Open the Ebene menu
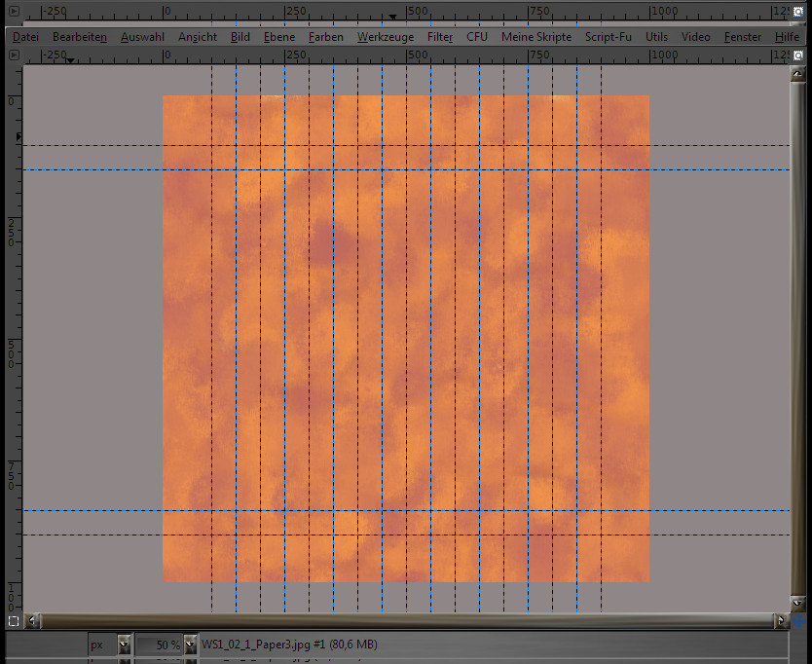This screenshot has height=664, width=812. tap(279, 36)
